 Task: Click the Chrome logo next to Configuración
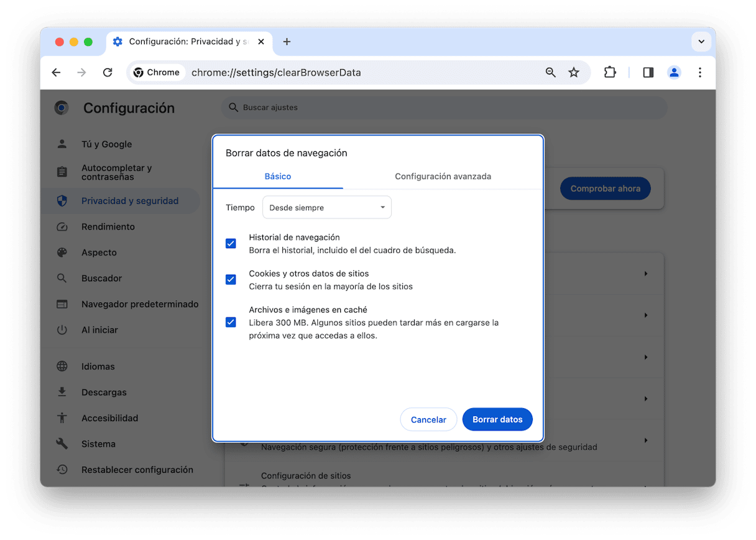(62, 108)
